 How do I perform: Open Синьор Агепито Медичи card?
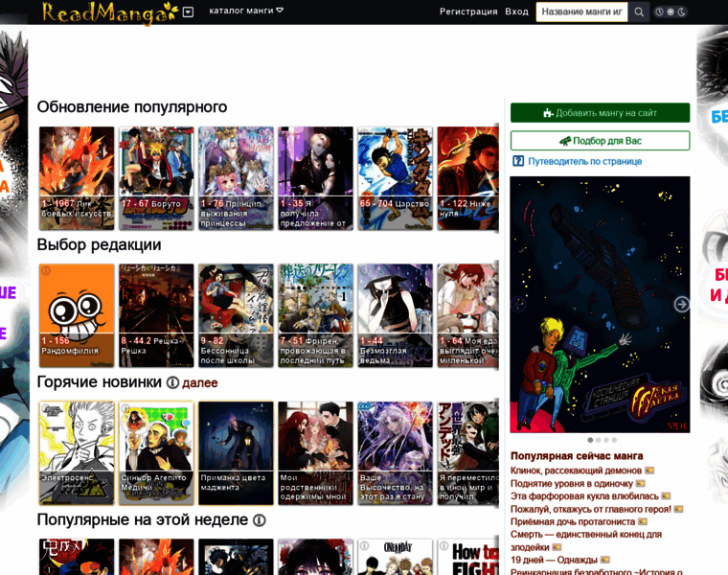156,453
